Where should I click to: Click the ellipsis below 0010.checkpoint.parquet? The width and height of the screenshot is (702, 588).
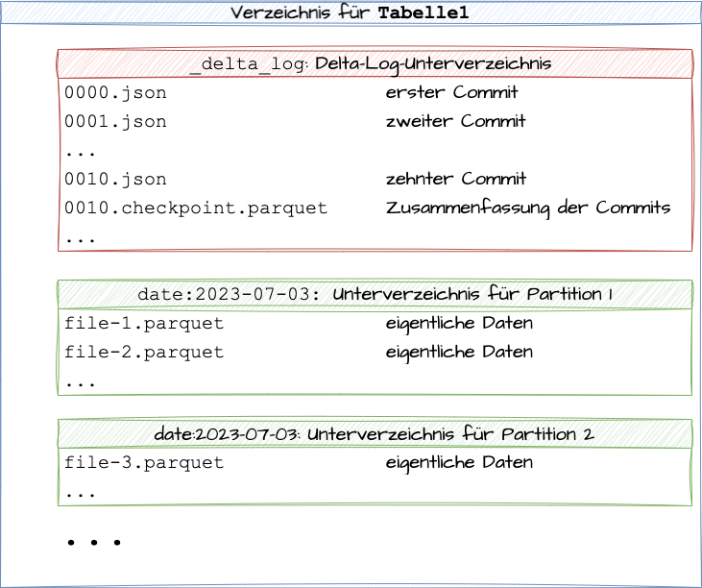[81, 238]
